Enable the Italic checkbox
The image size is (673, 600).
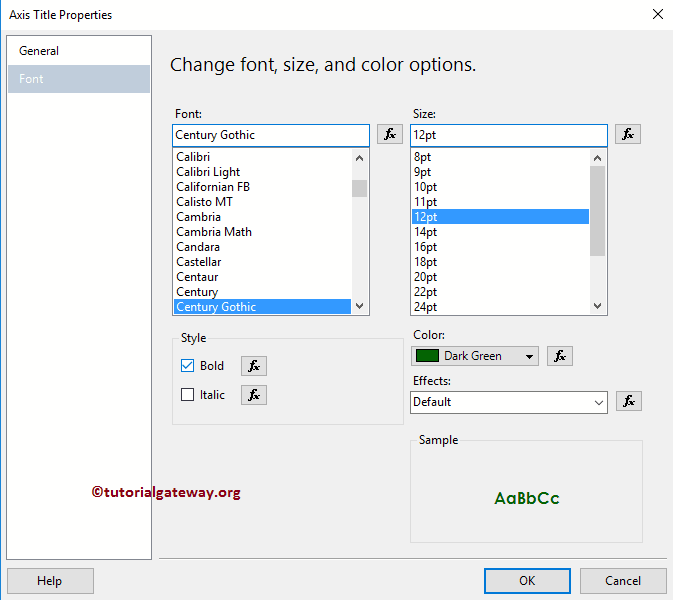point(187,394)
